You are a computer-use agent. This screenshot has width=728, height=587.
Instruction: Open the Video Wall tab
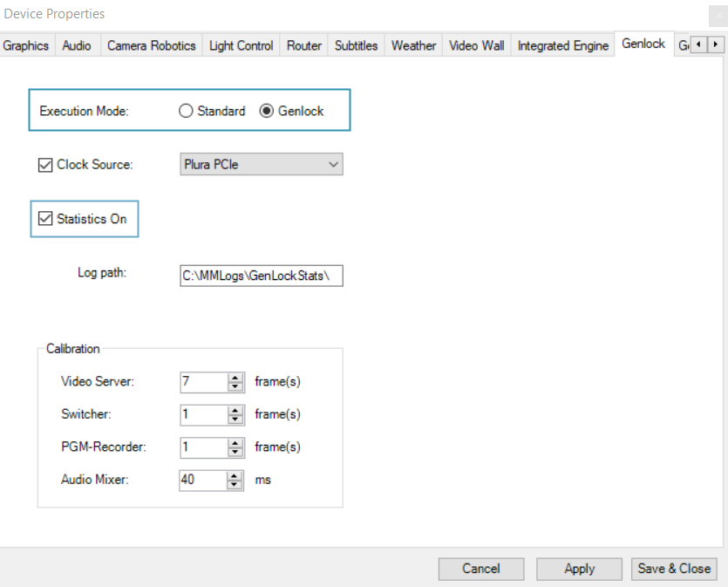click(476, 45)
